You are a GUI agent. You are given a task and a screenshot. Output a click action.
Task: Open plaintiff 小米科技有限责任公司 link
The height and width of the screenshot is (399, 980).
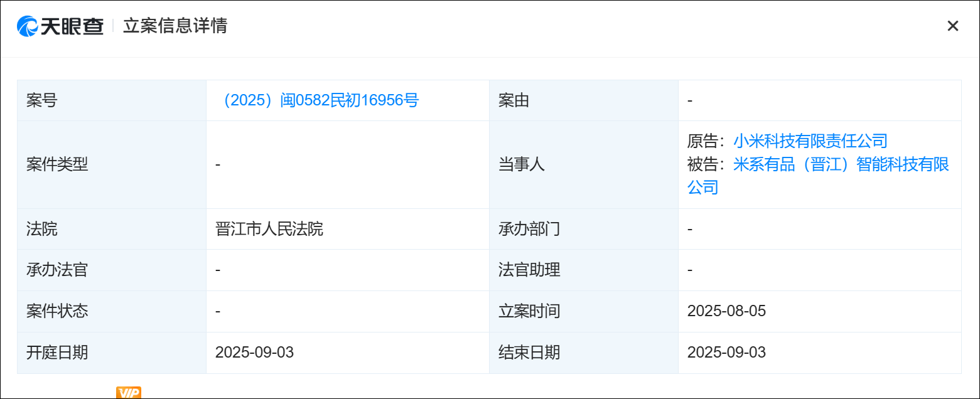point(810,141)
